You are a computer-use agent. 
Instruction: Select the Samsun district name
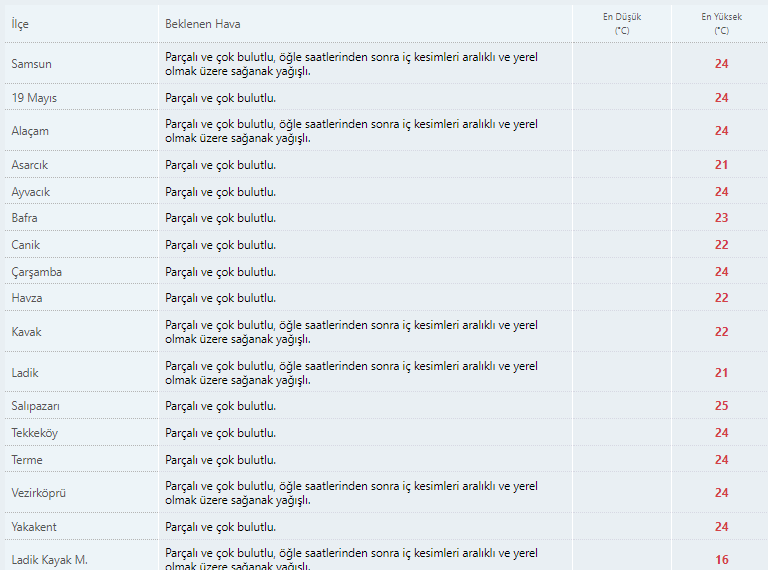point(31,64)
